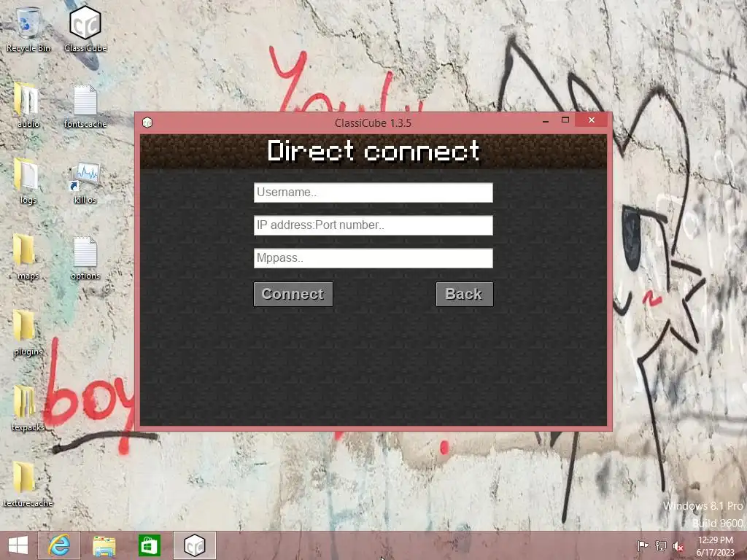
Task: Open the Recycle Bin desktop icon
Action: (28, 28)
